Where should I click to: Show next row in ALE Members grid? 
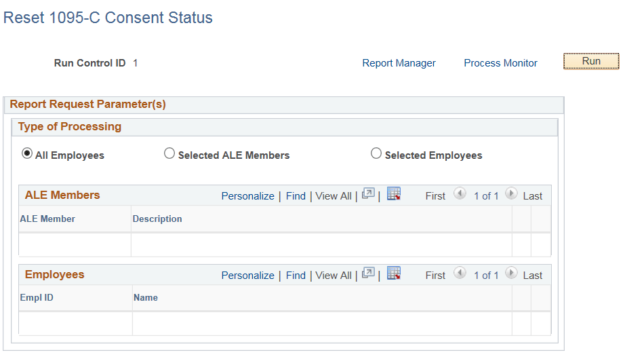(x=511, y=195)
